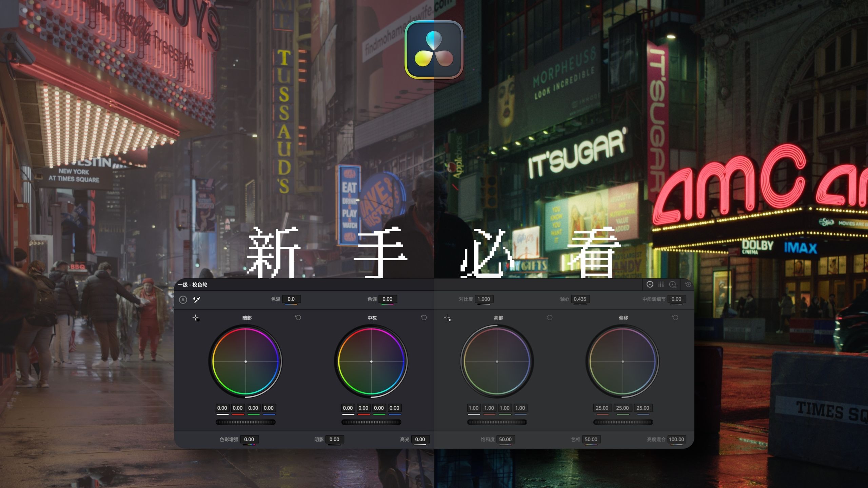Click center point of 中灰 color wheel
868x488 pixels.
(371, 362)
